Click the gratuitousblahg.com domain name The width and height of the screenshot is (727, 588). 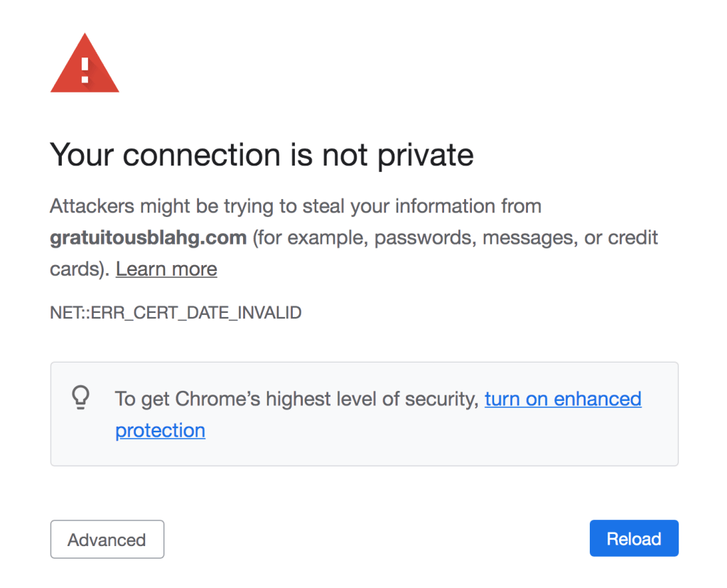click(x=148, y=237)
